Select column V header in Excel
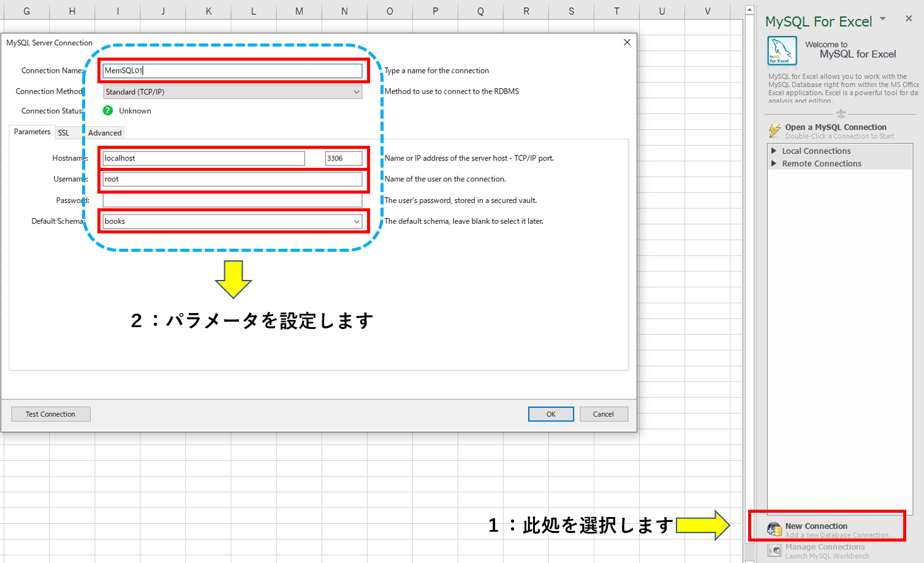Screen dimensions: 924x563 (x=707, y=11)
